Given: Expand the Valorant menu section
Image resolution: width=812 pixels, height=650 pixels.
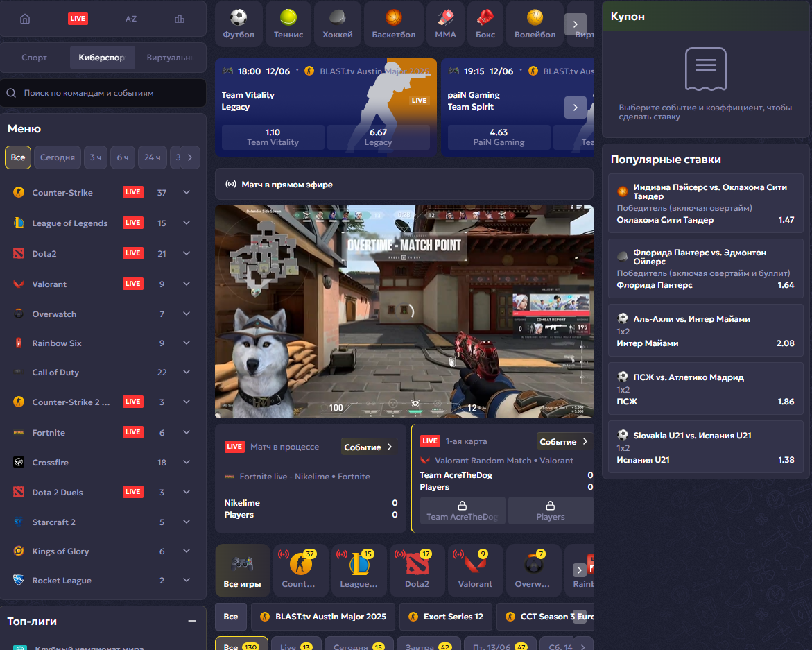Looking at the screenshot, I should point(187,284).
